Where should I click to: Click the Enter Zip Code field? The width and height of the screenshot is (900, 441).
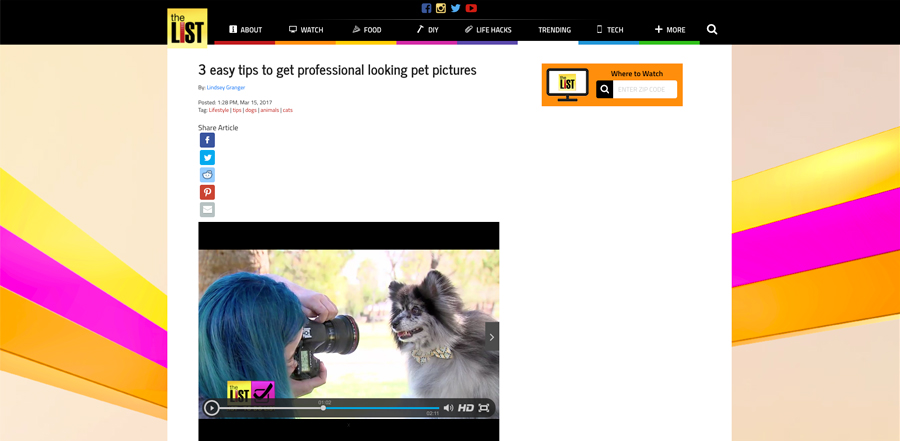pos(645,90)
